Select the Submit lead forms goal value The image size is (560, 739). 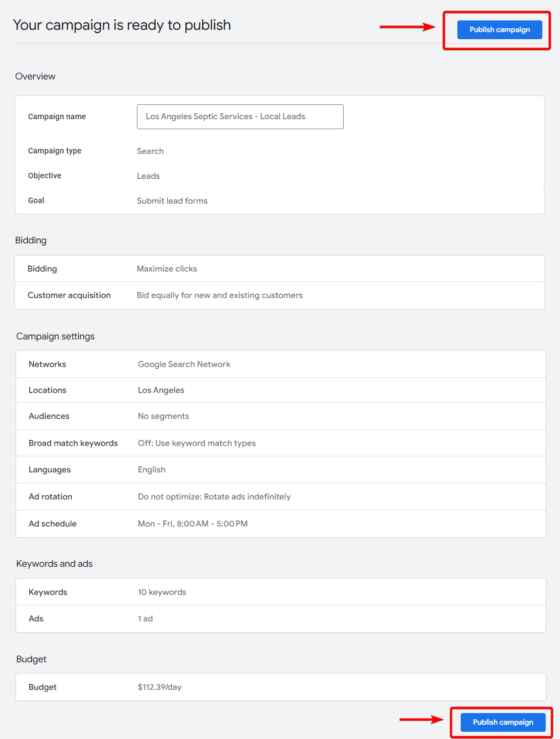[172, 201]
